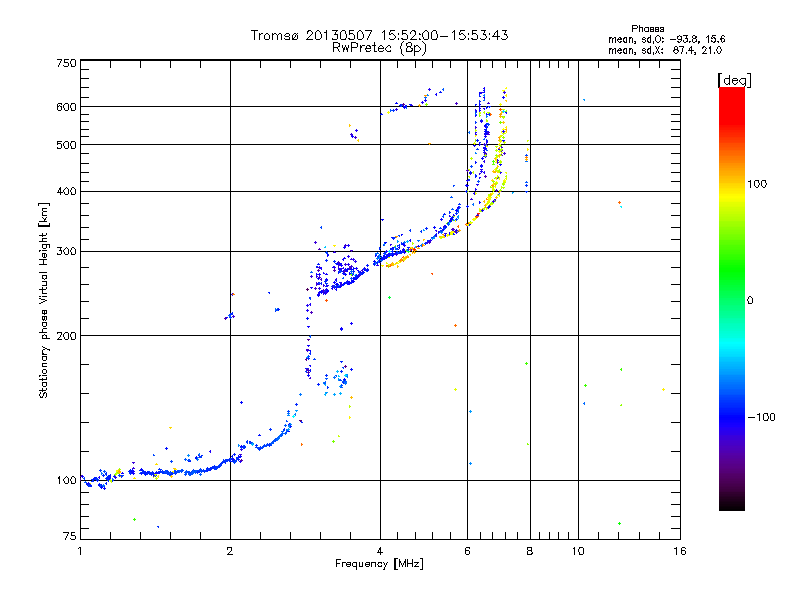Click the x-axis tick '4'
Image resolution: width=800 pixels, height=600 pixels.
point(380,551)
